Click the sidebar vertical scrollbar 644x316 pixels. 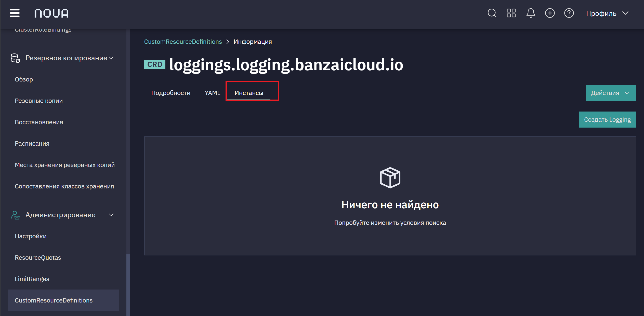click(x=128, y=285)
